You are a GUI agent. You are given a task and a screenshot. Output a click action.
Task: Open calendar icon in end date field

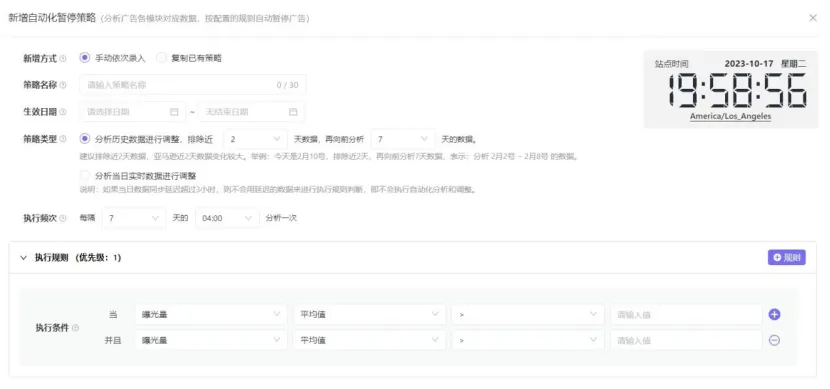pyautogui.click(x=293, y=112)
